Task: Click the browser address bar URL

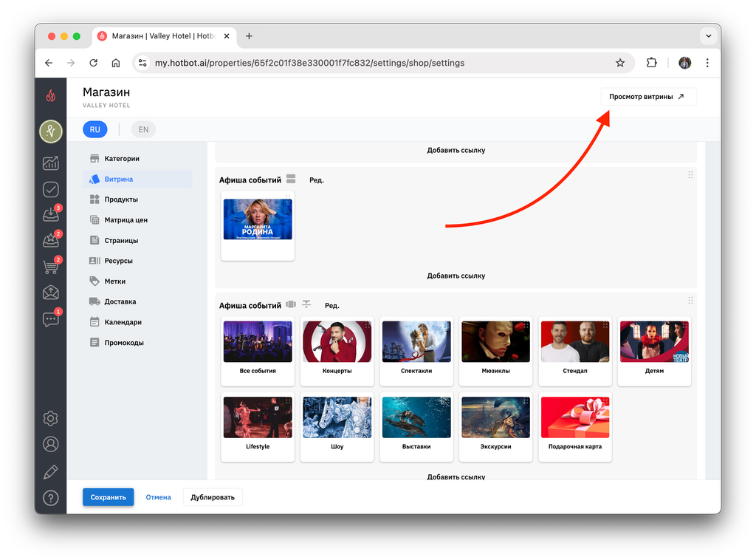Action: pos(309,63)
